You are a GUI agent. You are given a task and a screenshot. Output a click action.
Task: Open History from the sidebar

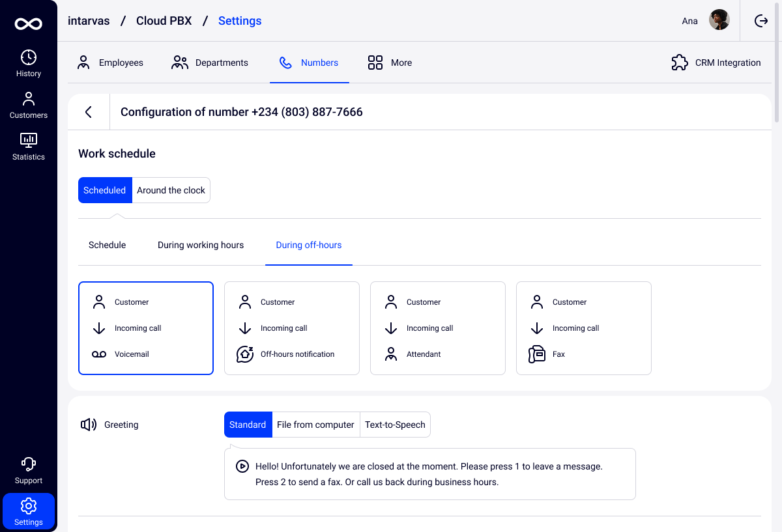click(29, 64)
